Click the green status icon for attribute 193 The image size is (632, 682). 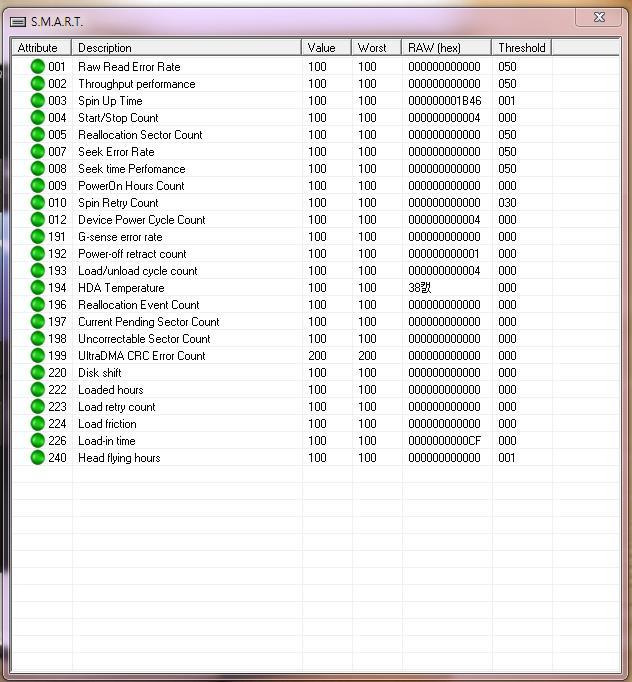tap(38, 270)
